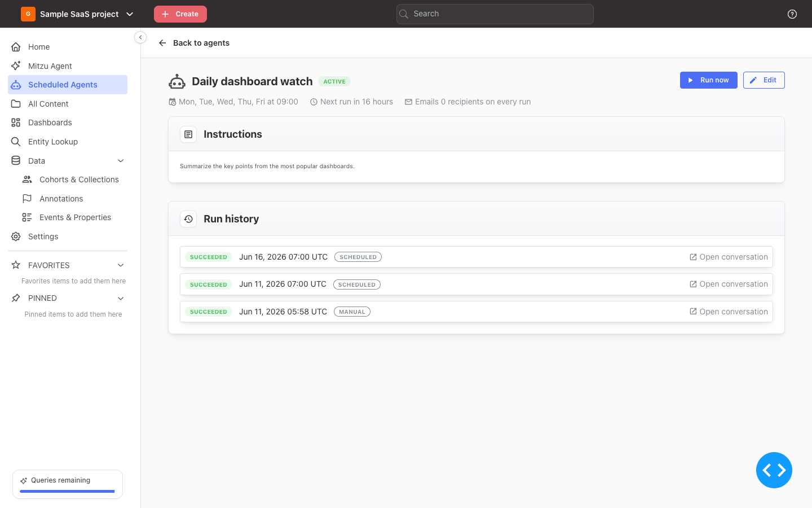812x508 pixels.
Task: Click SUCCEEDED badge on Jun 11 05:58 run
Action: point(209,312)
